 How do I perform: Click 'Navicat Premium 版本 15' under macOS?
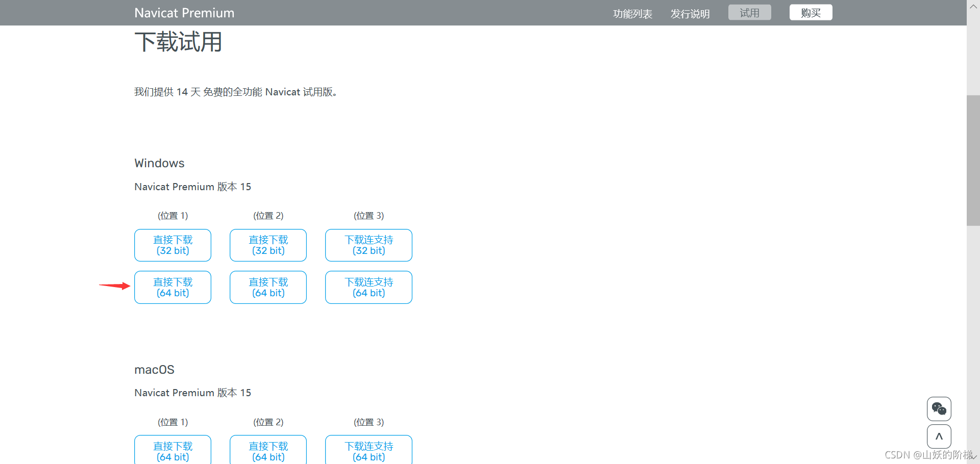point(192,393)
